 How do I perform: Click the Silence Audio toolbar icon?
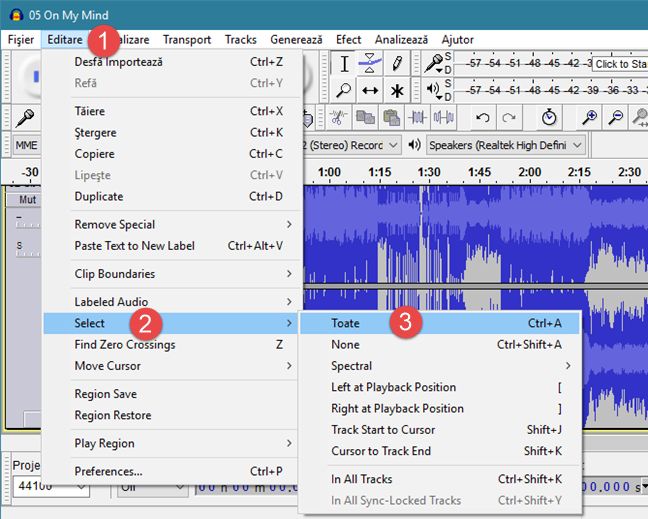click(x=444, y=118)
